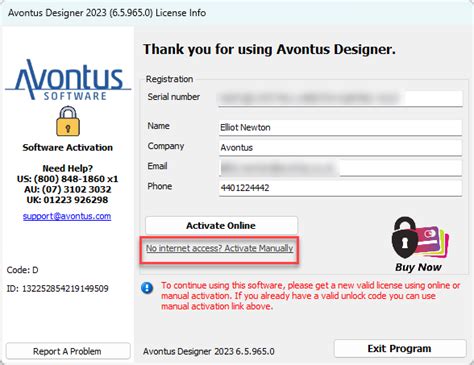474x365 pixels.
Task: Open the support@avontus.com email link
Action: (67, 216)
